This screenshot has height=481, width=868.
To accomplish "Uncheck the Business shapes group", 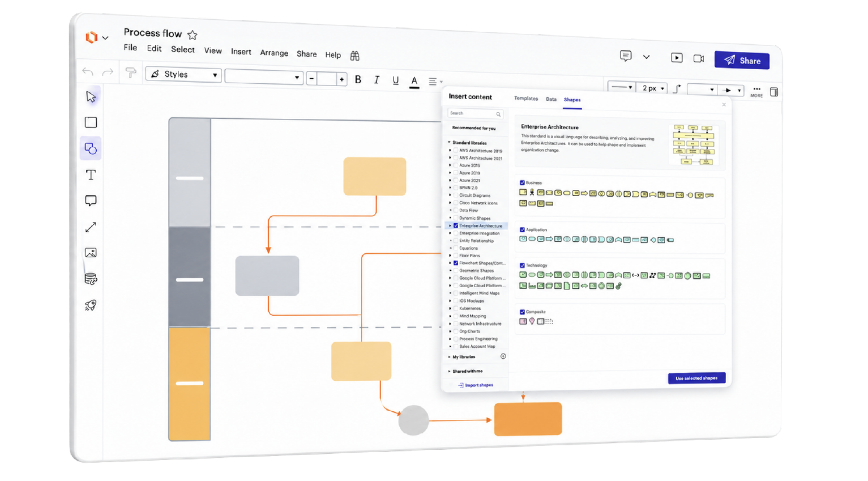I will (522, 182).
